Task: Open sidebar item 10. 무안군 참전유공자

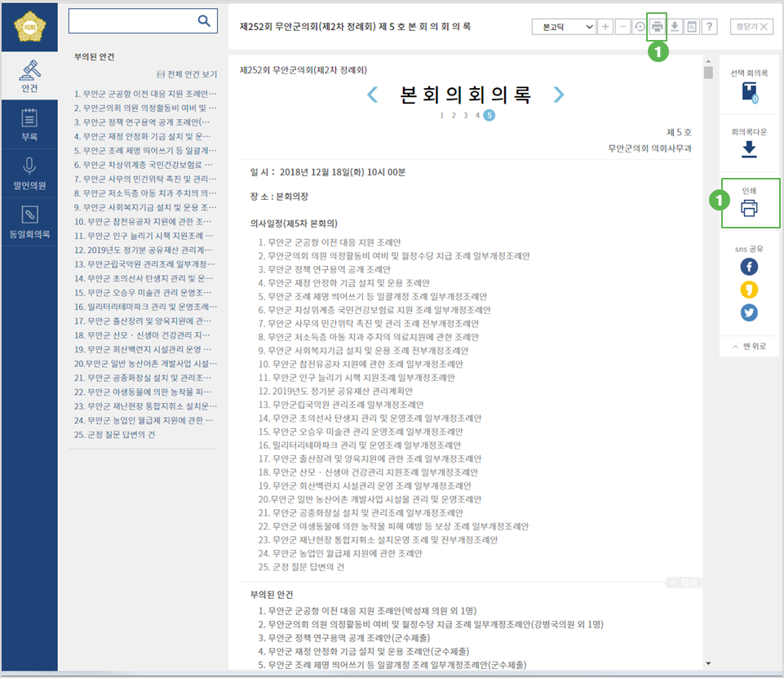Action: click(x=143, y=221)
